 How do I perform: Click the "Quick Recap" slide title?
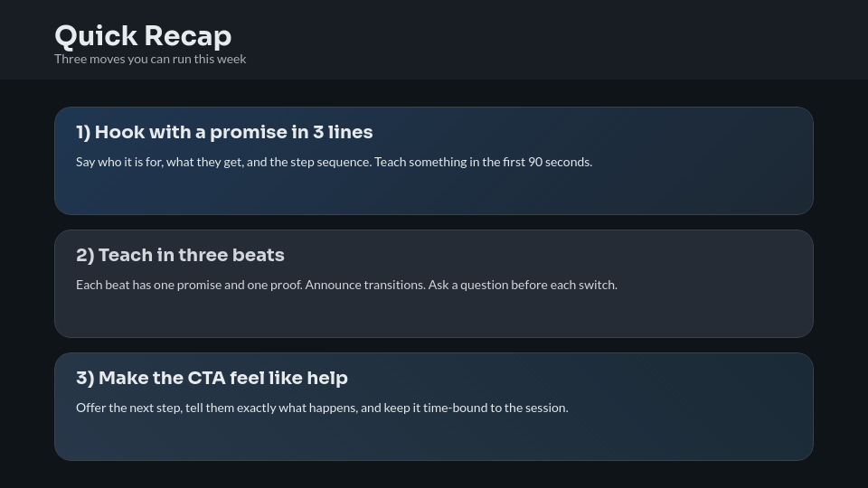pyautogui.click(x=143, y=36)
